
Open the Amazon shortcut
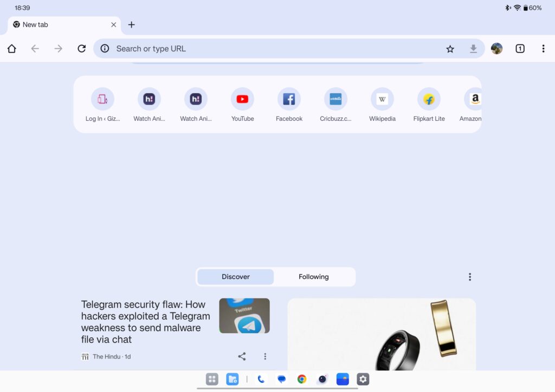point(472,104)
